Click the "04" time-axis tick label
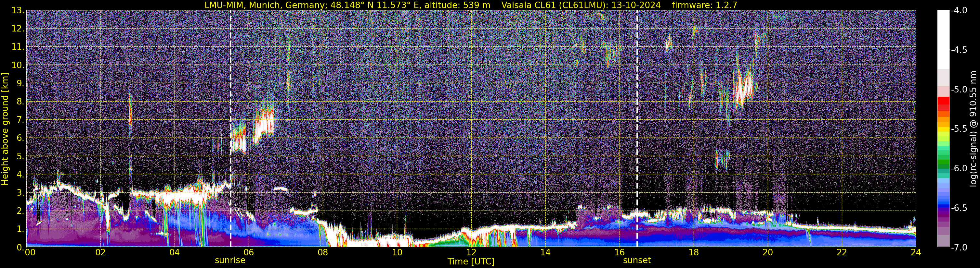 click(x=175, y=252)
